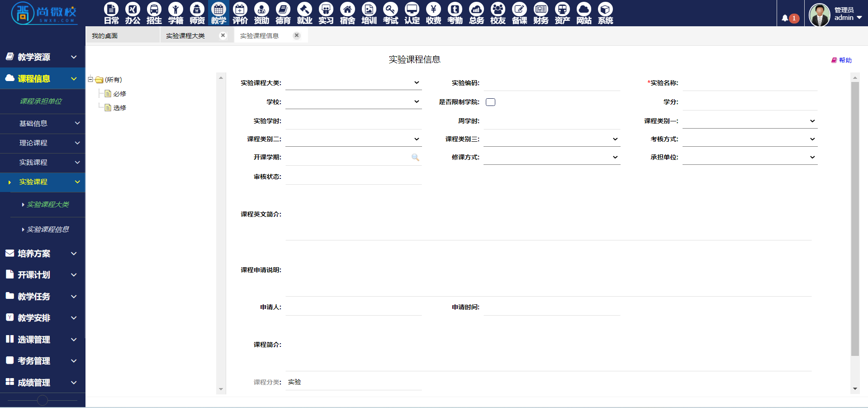Open the 评价 module icon
This screenshot has height=408, width=868.
(x=240, y=13)
